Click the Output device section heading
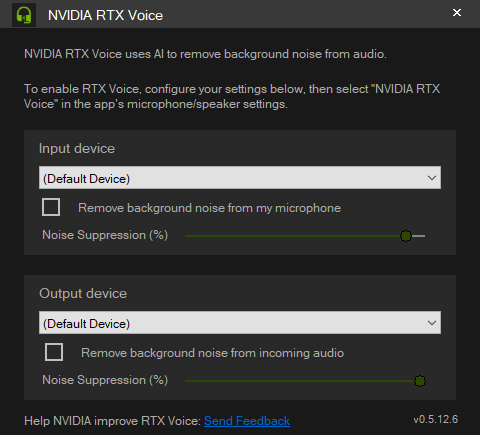Image resolution: width=480 pixels, height=435 pixels. pos(83,294)
